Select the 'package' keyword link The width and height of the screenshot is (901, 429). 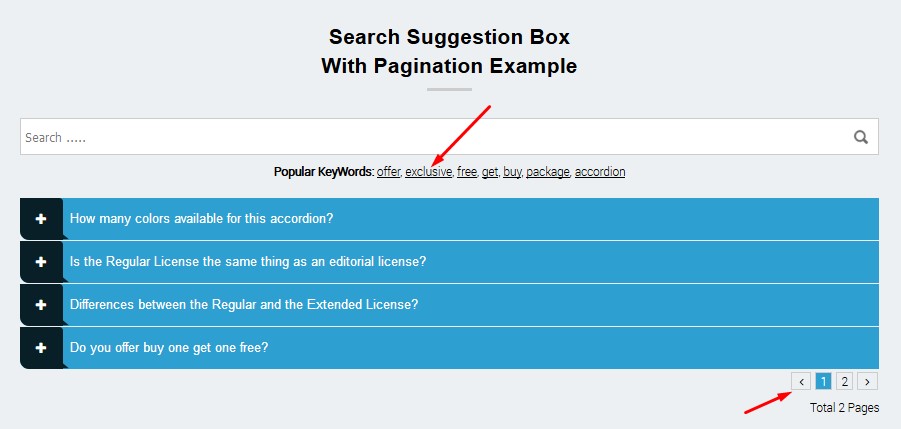tap(547, 172)
